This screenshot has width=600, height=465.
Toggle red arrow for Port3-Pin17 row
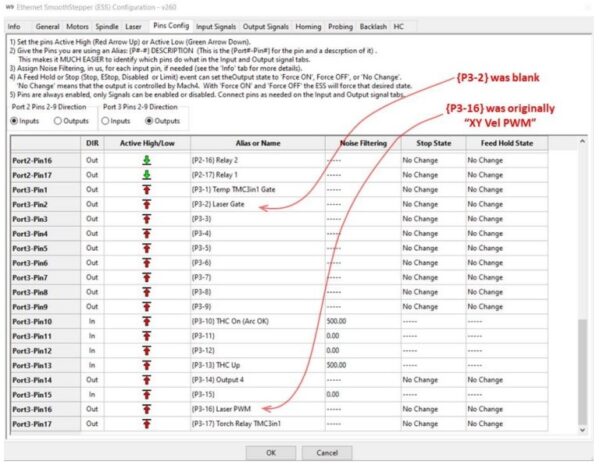click(x=146, y=424)
